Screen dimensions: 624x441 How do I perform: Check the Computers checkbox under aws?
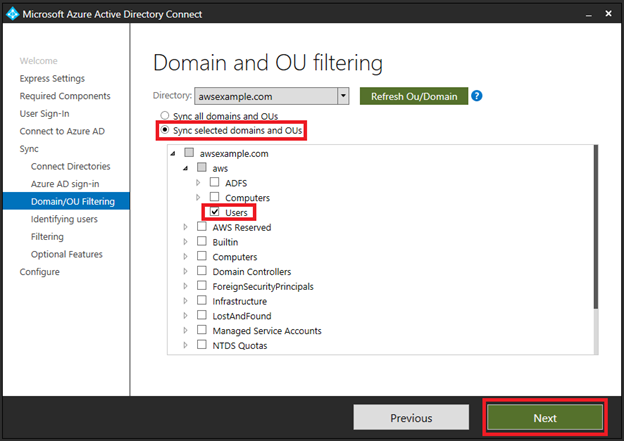tap(214, 197)
